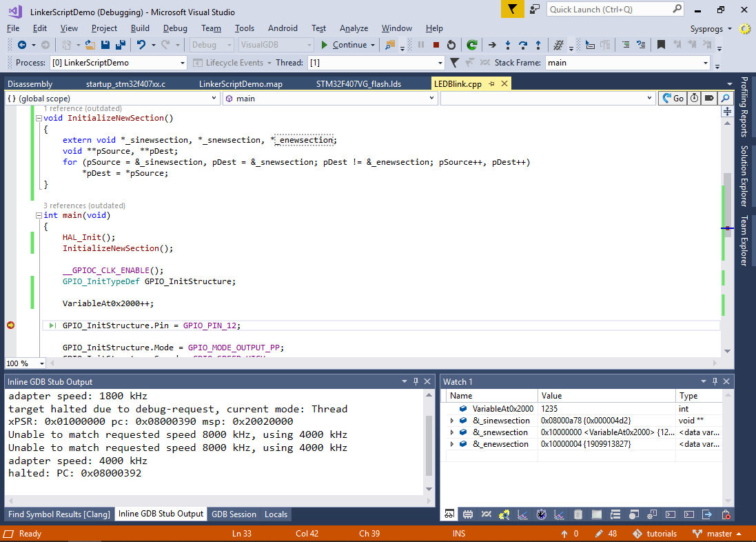Click the Restart debugging icon
756x542 pixels.
coord(451,45)
